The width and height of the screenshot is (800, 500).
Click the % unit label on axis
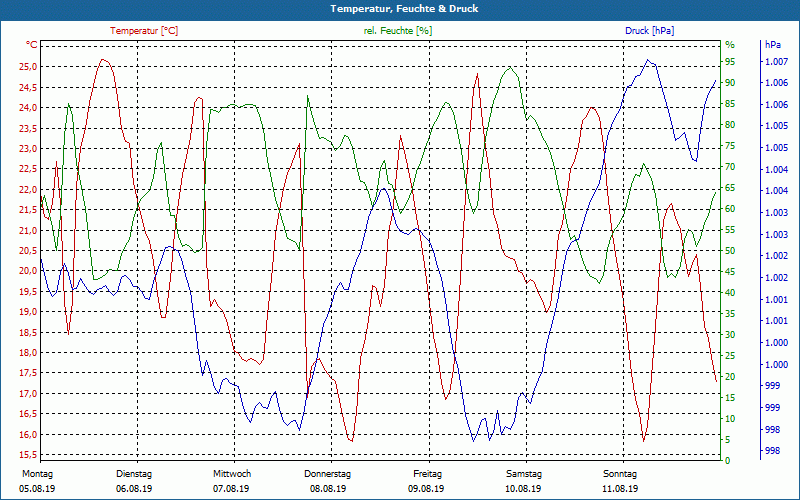point(730,45)
